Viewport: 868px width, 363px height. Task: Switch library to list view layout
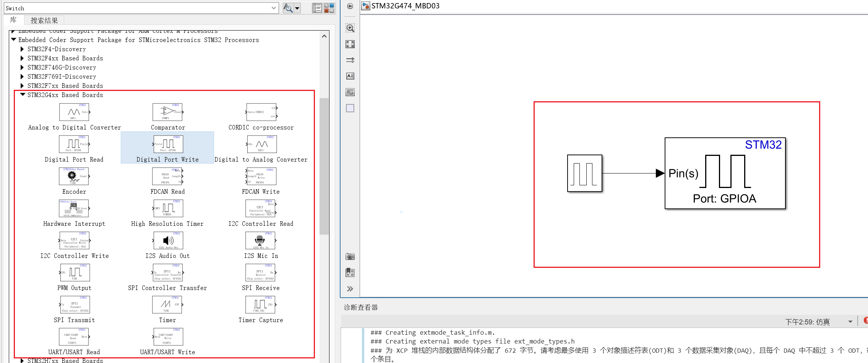(x=317, y=8)
